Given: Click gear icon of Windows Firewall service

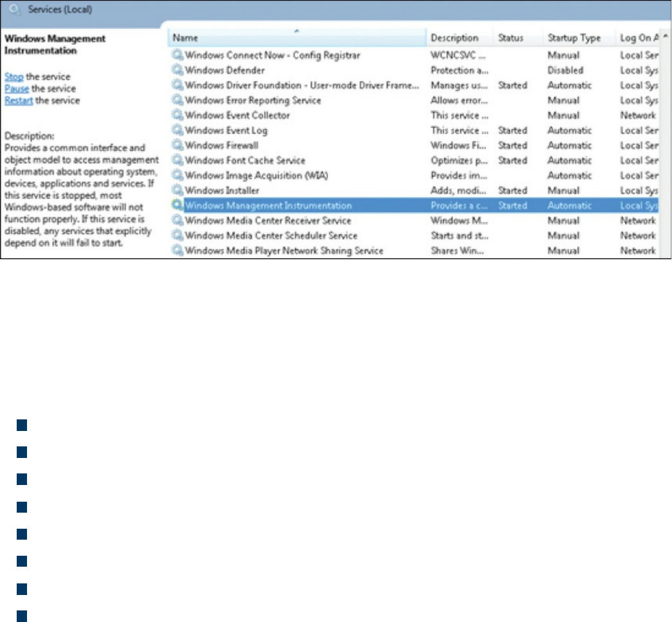Looking at the screenshot, I should click(x=177, y=145).
